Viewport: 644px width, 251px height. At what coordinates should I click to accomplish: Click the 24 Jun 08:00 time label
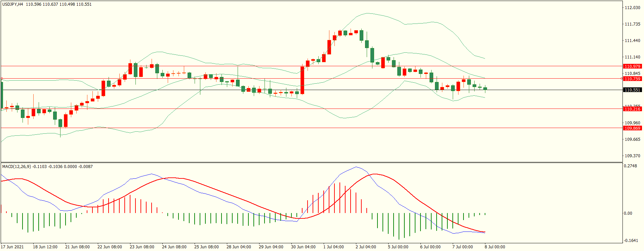click(174, 247)
